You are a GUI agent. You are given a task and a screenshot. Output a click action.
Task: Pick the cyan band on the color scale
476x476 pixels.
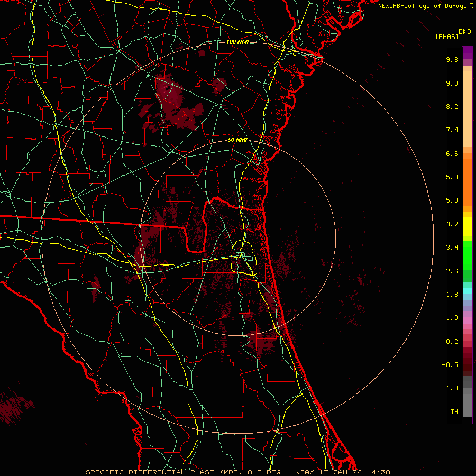pyautogui.click(x=467, y=290)
